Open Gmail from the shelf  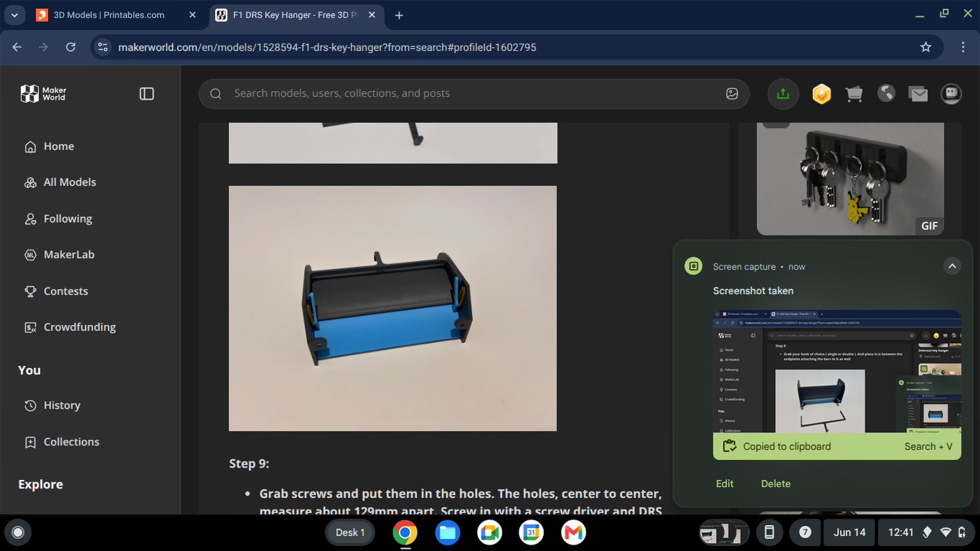click(573, 532)
